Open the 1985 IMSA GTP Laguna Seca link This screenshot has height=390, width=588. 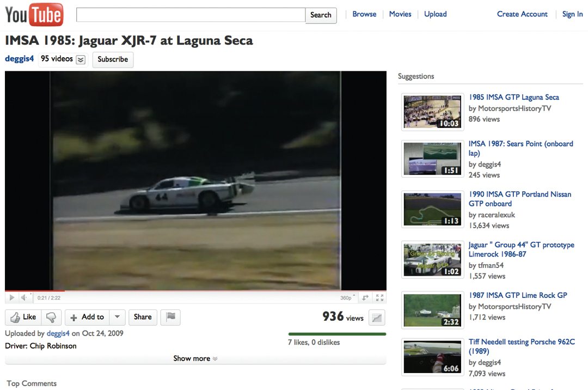514,97
